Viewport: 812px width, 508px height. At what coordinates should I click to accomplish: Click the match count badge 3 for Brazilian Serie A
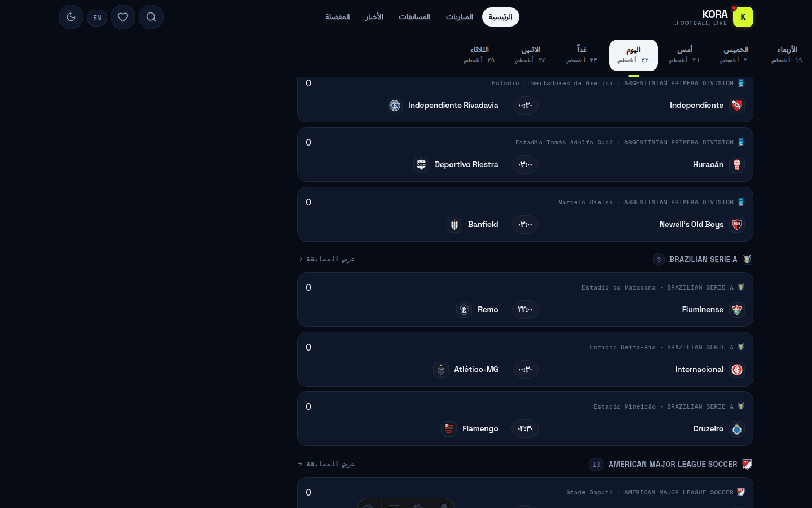click(659, 260)
